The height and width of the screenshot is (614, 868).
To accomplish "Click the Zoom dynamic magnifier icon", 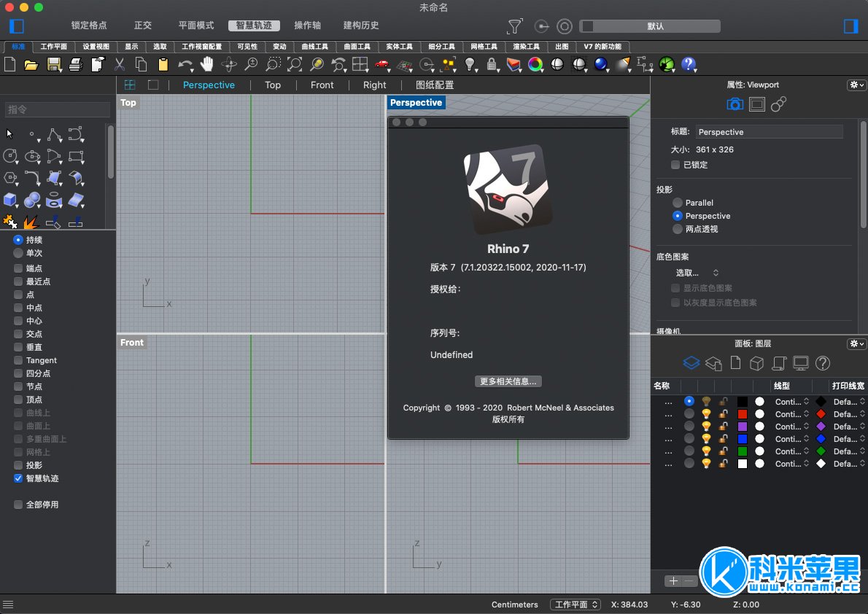I will [251, 64].
